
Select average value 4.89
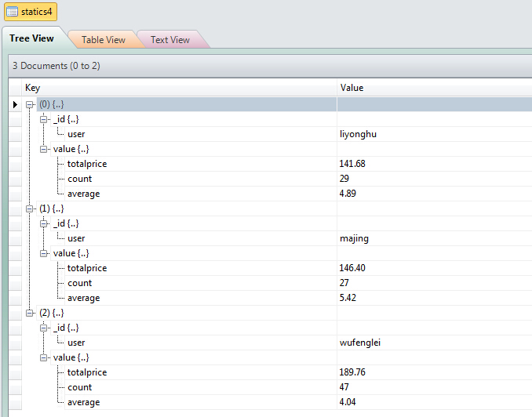point(348,194)
